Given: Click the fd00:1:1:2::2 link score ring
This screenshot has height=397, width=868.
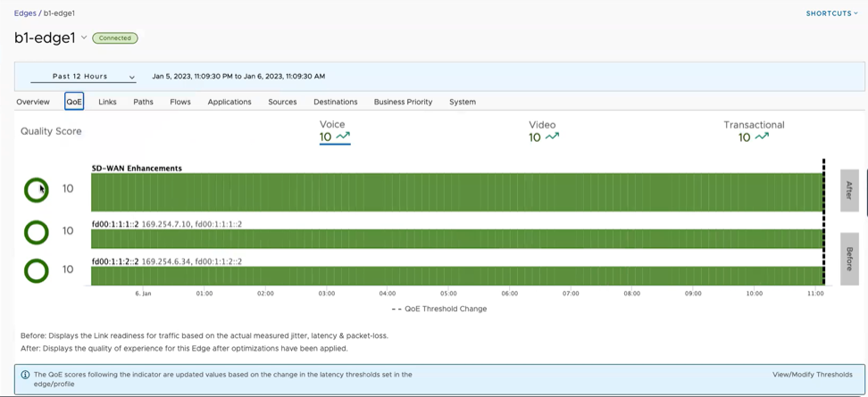Looking at the screenshot, I should pos(37,270).
